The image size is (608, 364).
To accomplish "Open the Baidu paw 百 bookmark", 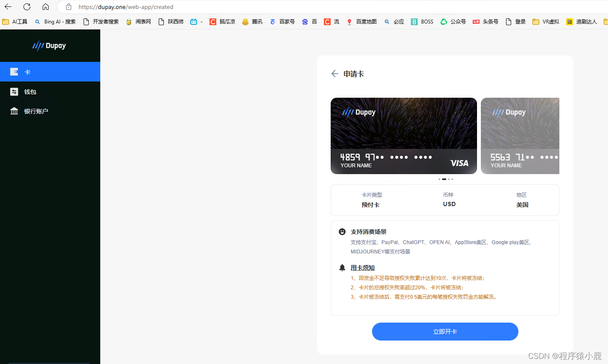I will pyautogui.click(x=309, y=21).
